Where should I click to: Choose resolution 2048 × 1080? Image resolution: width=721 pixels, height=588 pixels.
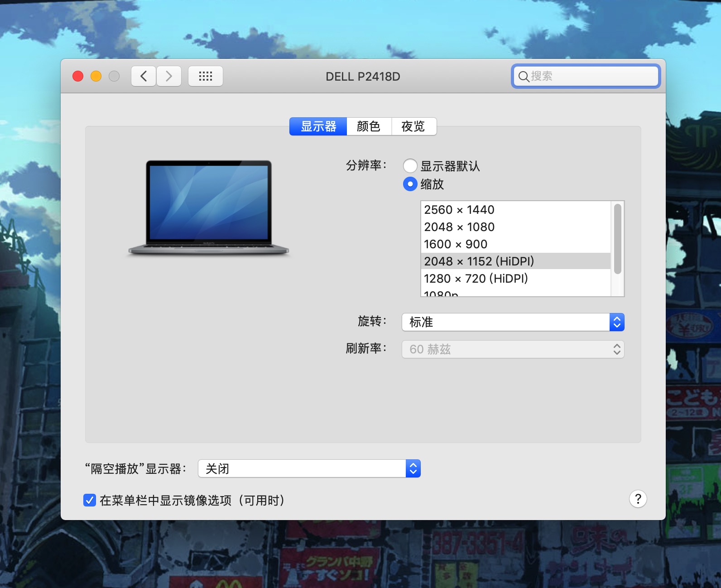pyautogui.click(x=516, y=227)
